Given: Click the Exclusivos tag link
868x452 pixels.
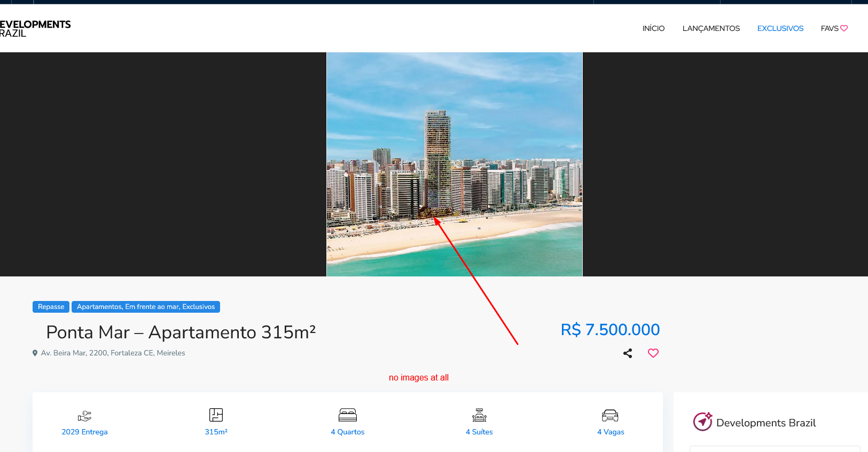Looking at the screenshot, I should [x=199, y=307].
